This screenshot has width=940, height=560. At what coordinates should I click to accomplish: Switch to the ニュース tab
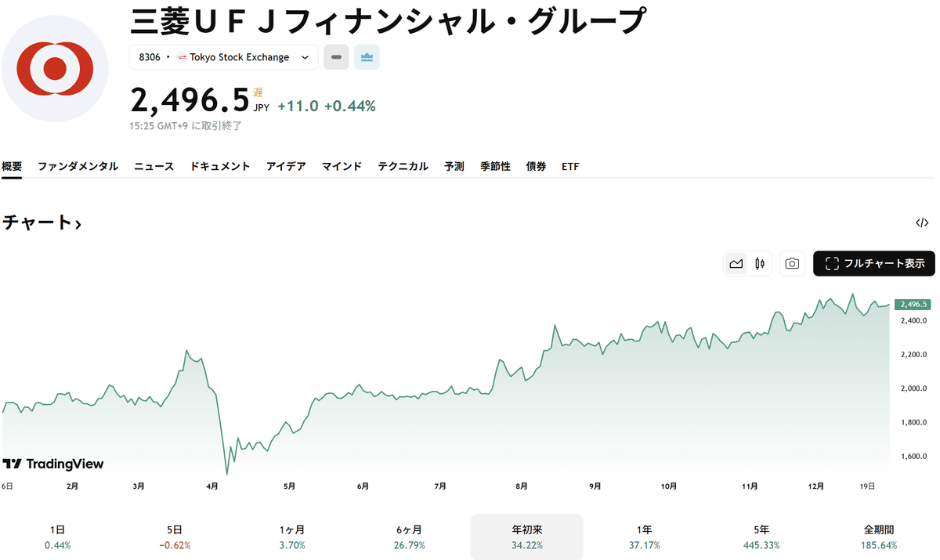[154, 166]
